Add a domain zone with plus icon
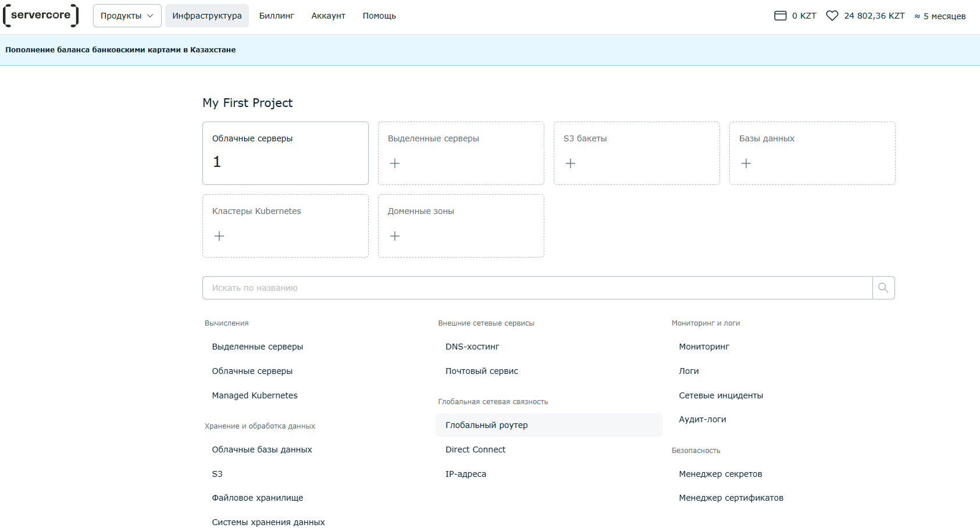Image resolution: width=980 pixels, height=528 pixels. [395, 236]
